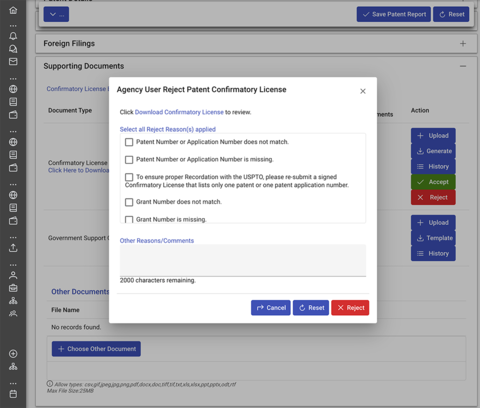
Task: Open the calendar icon at sidebar bottom
Action: tap(13, 394)
